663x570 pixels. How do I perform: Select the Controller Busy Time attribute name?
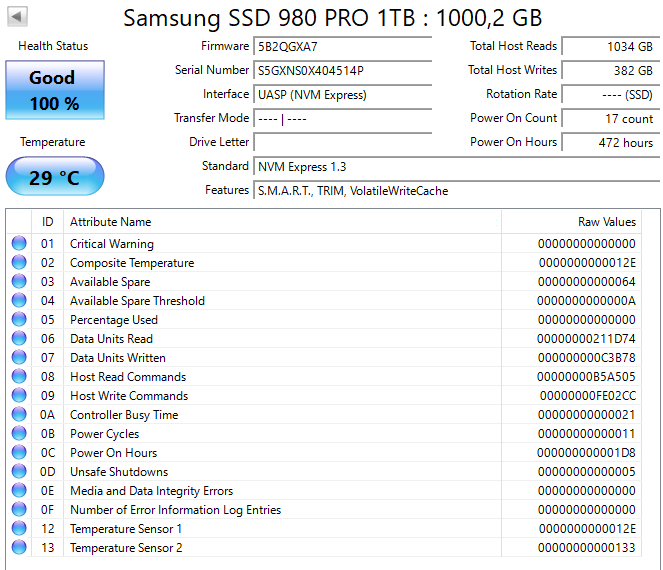[x=124, y=415]
